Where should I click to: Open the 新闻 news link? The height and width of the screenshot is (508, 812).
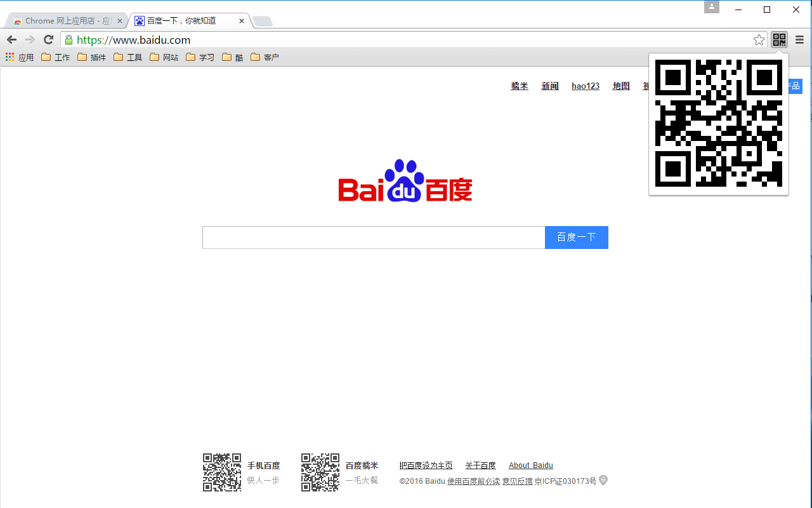549,86
